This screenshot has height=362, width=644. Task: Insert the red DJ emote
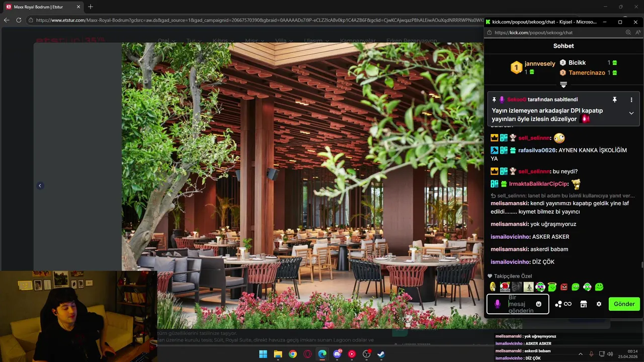[505, 287]
